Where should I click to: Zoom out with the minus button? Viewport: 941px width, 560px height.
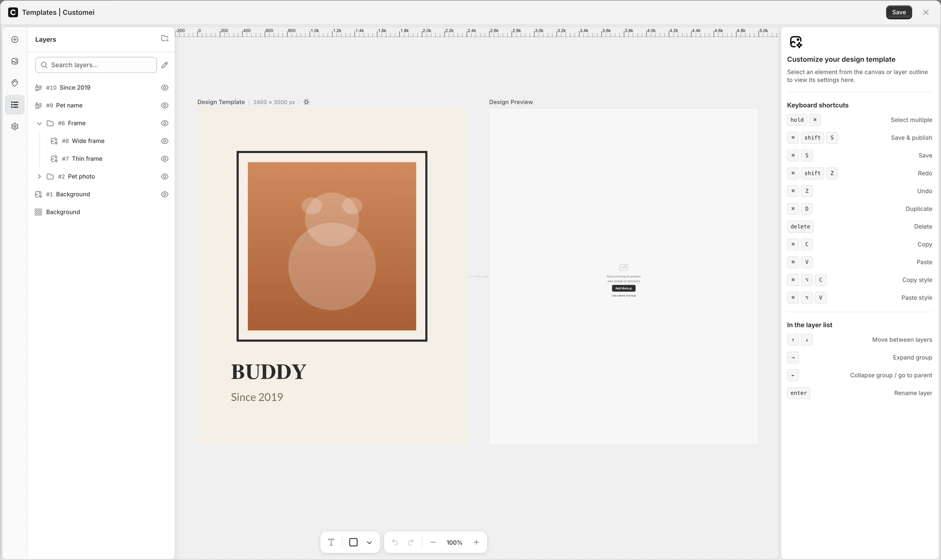433,542
